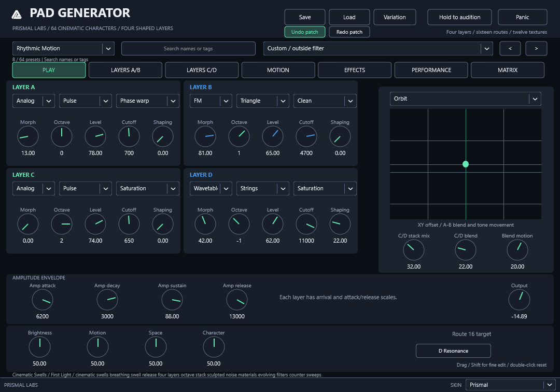Open the Prismal skin dropdown
The image size is (560, 392).
pyautogui.click(x=510, y=385)
